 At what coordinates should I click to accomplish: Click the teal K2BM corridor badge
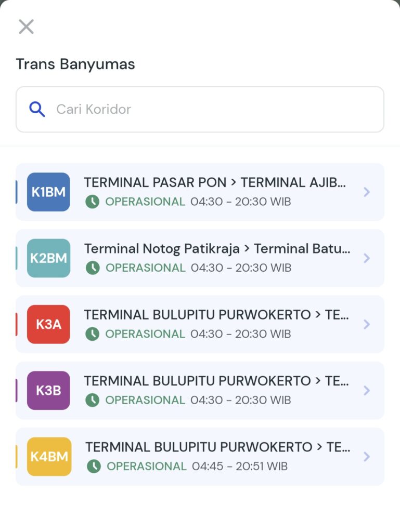[48, 258]
